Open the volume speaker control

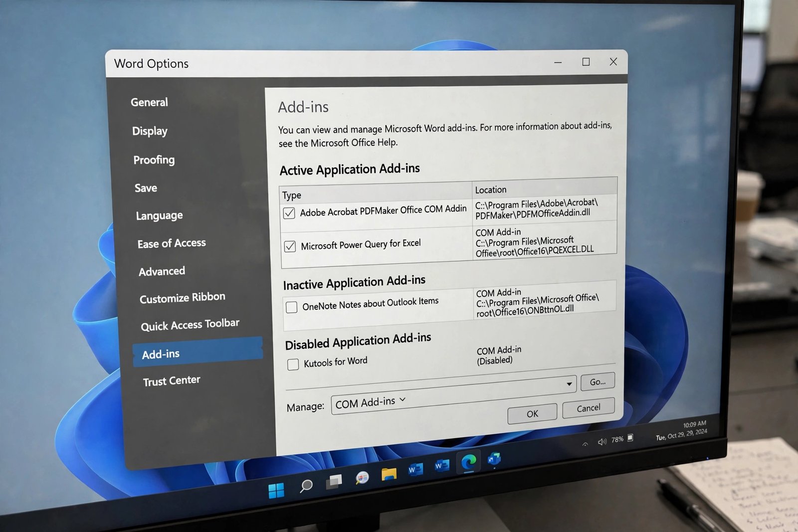point(602,441)
